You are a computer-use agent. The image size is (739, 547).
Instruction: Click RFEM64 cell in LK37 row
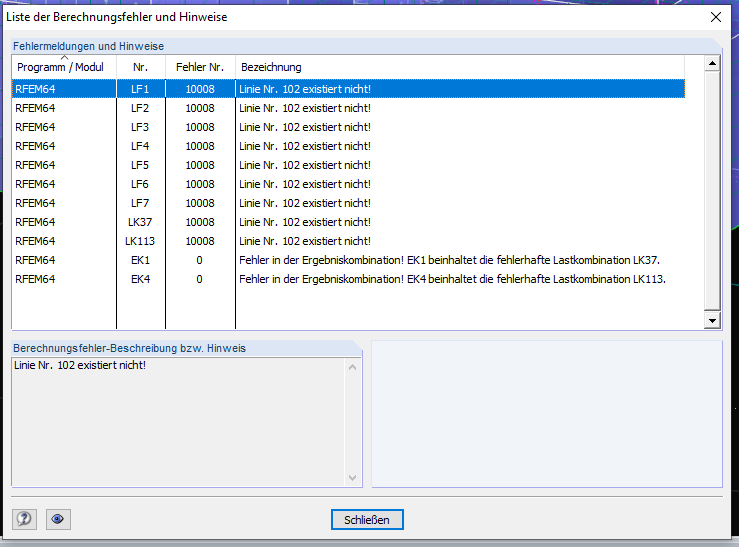point(35,222)
